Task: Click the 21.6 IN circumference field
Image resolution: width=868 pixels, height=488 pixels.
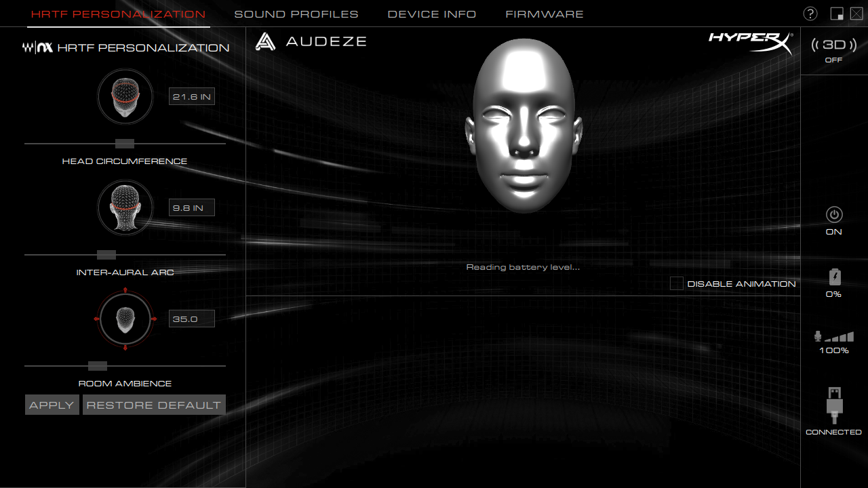Action: pos(192,96)
